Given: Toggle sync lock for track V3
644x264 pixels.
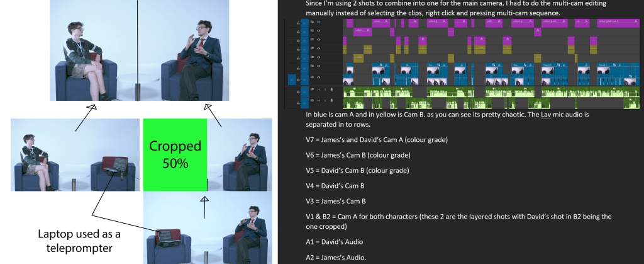Looking at the screenshot, I should click(312, 57).
